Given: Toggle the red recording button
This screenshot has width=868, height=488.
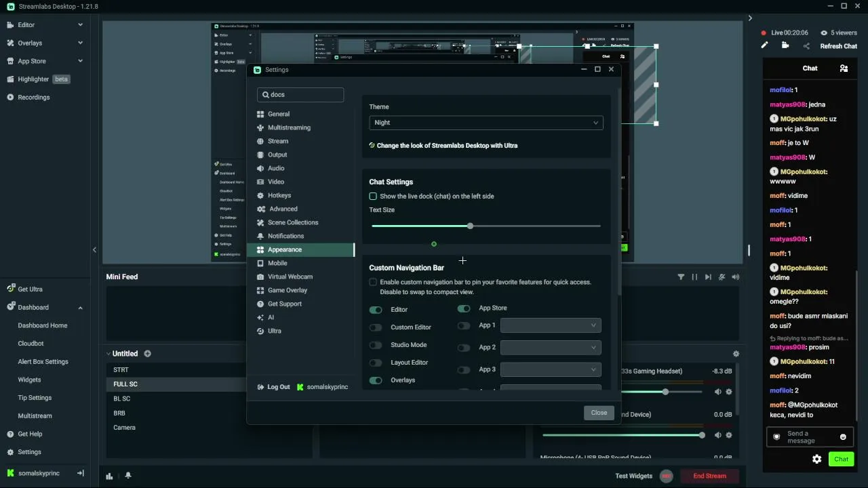Looking at the screenshot, I should 667,476.
